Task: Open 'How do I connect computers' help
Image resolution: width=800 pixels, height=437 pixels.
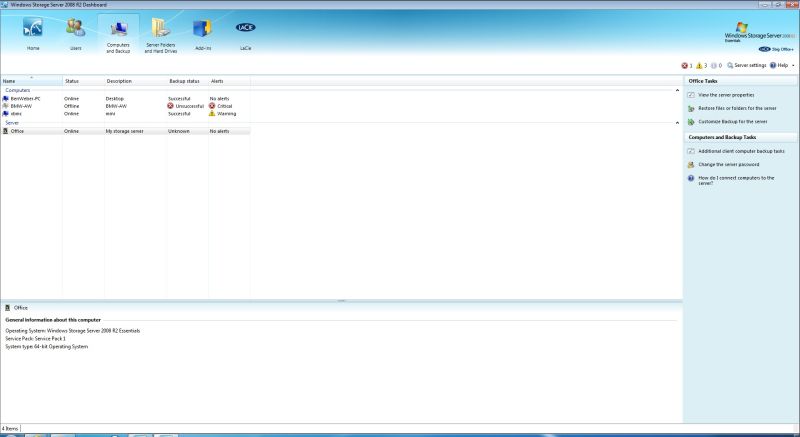Action: pos(736,180)
